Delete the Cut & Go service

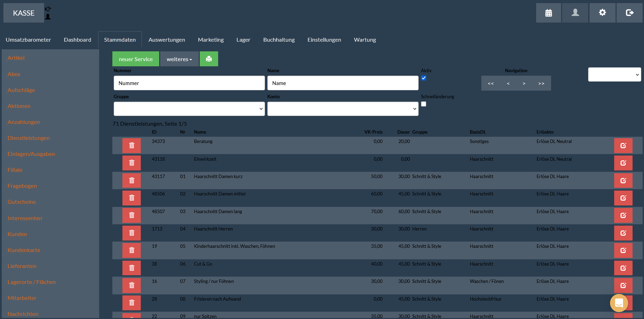tap(131, 268)
